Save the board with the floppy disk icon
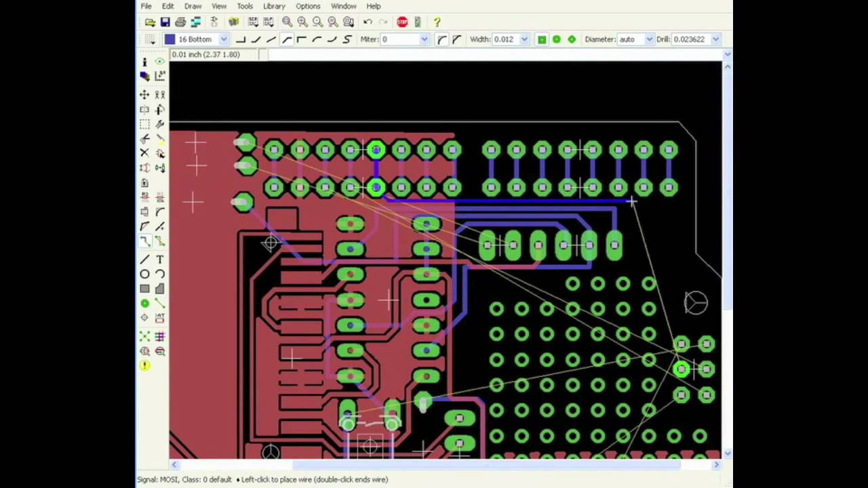 click(165, 22)
